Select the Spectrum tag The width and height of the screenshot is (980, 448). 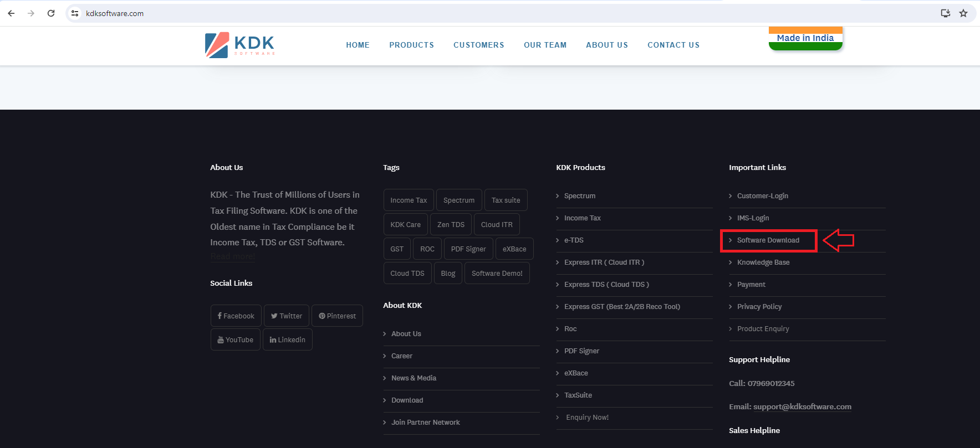tap(459, 200)
